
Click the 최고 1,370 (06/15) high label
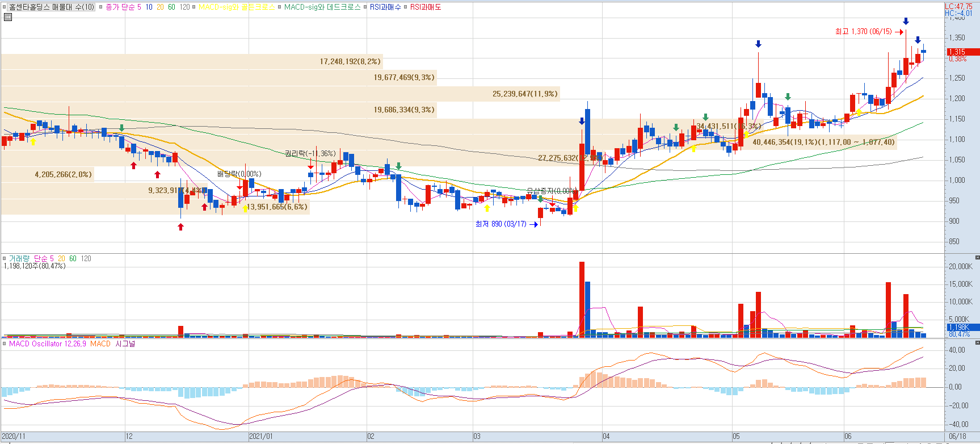pos(863,32)
